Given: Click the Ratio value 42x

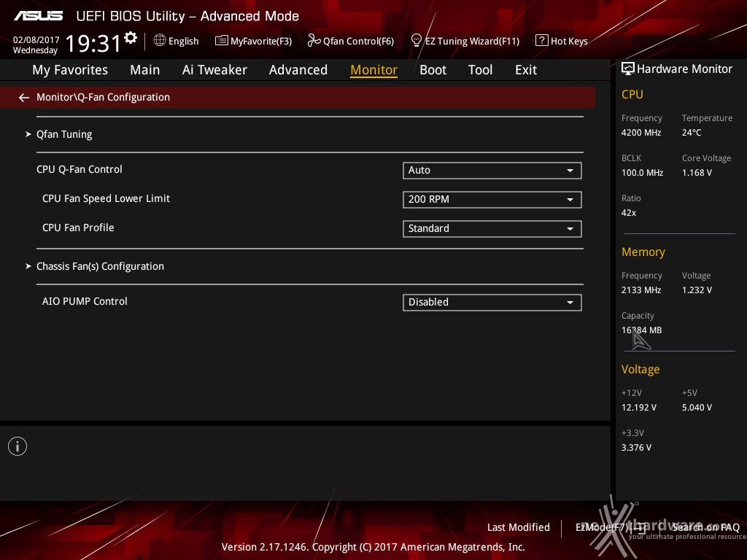Looking at the screenshot, I should point(628,213).
